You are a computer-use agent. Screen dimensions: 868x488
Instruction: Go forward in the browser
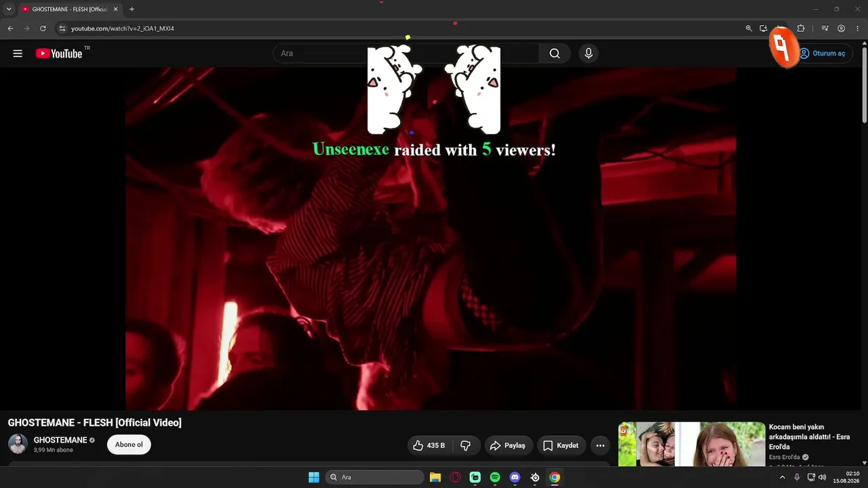pos(26,28)
